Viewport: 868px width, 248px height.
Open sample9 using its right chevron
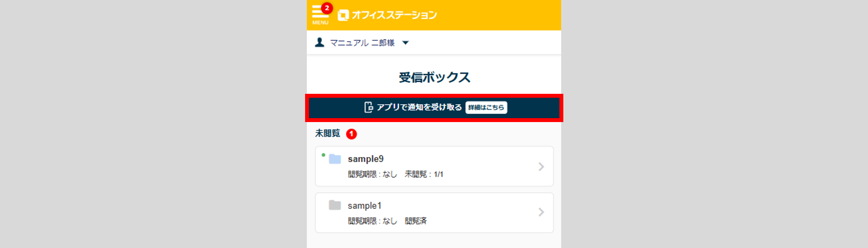(x=541, y=166)
